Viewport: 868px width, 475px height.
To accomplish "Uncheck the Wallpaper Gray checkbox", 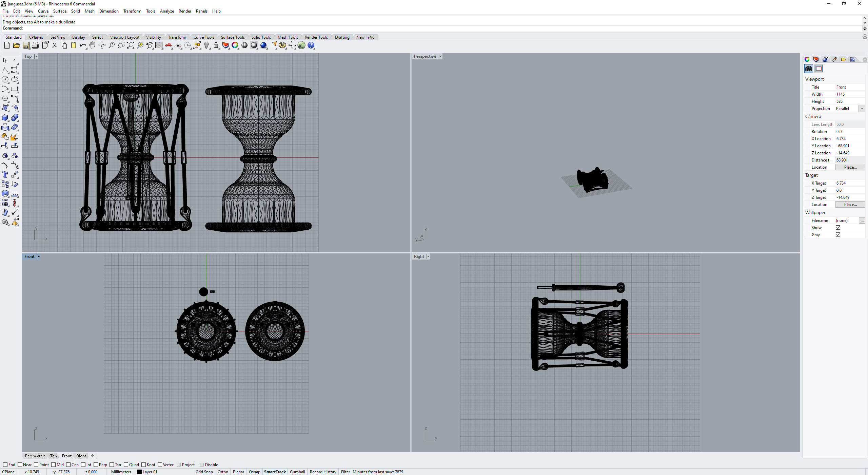I will pyautogui.click(x=838, y=235).
